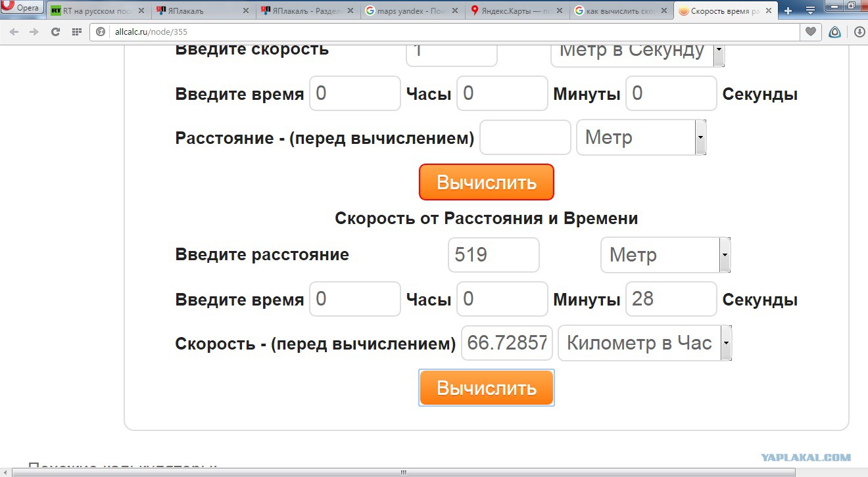Click Скорость - (перед вычислением) label
Image resolution: width=868 pixels, height=477 pixels.
[315, 344]
